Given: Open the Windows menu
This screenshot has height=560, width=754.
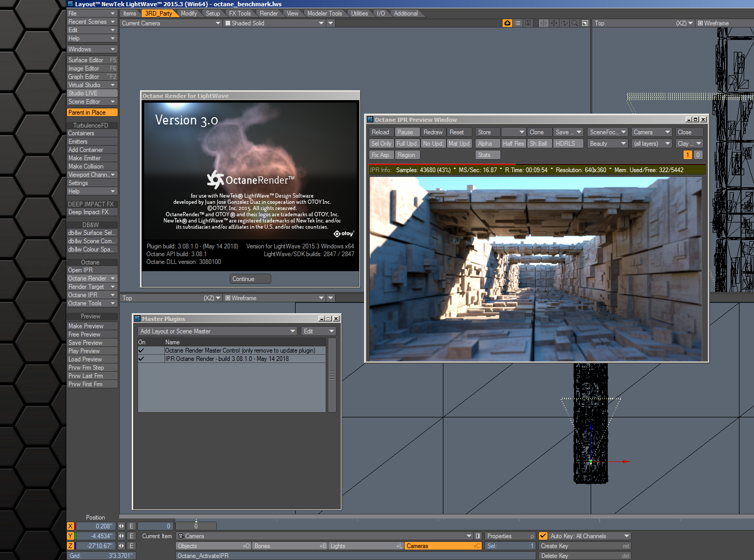Looking at the screenshot, I should tap(92, 49).
